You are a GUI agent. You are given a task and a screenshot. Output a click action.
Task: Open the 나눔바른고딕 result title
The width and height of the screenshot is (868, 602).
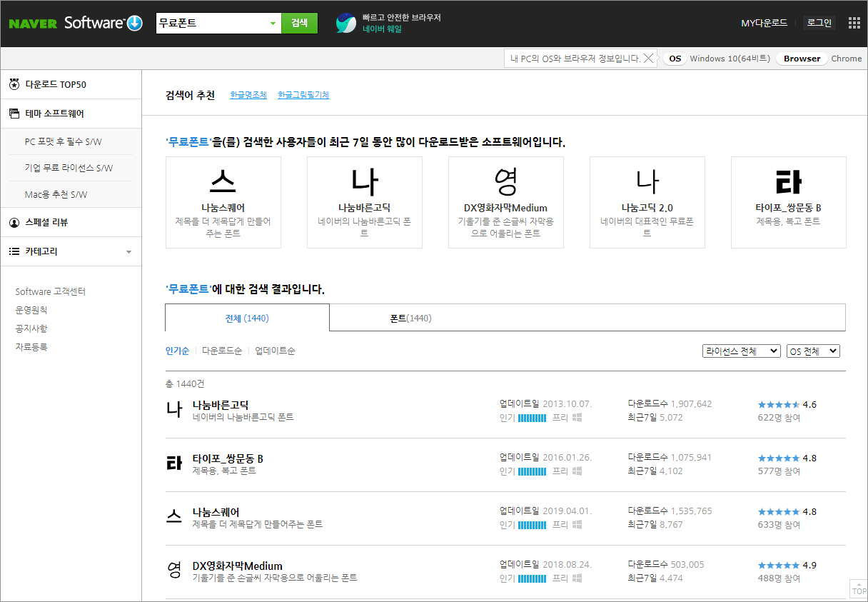click(x=221, y=405)
